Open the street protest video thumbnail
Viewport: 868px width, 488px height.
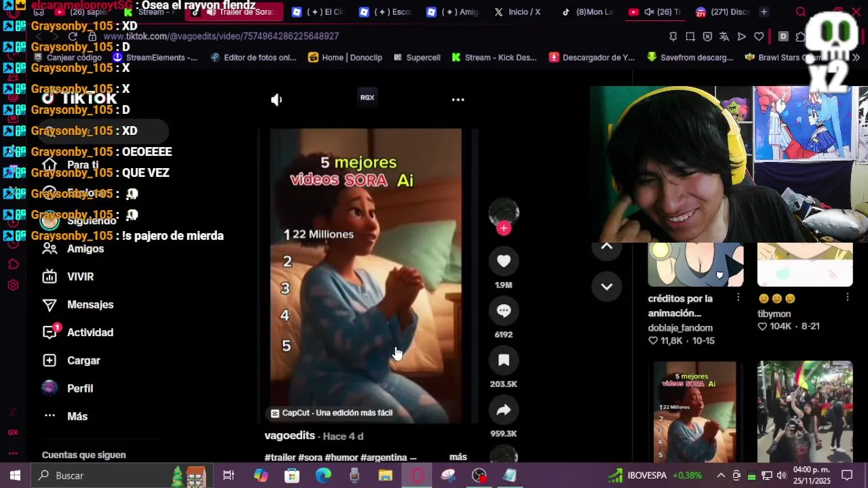pos(805,412)
